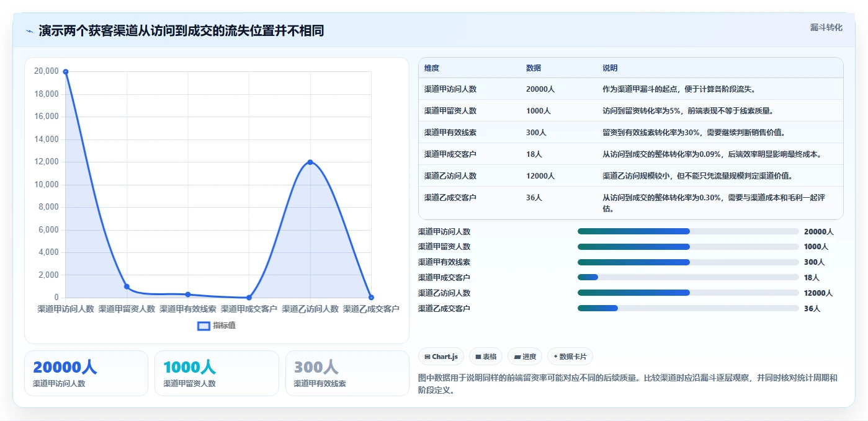Toggle the 指标值 legend swatch in chart
The height and width of the screenshot is (421, 868).
click(x=204, y=326)
